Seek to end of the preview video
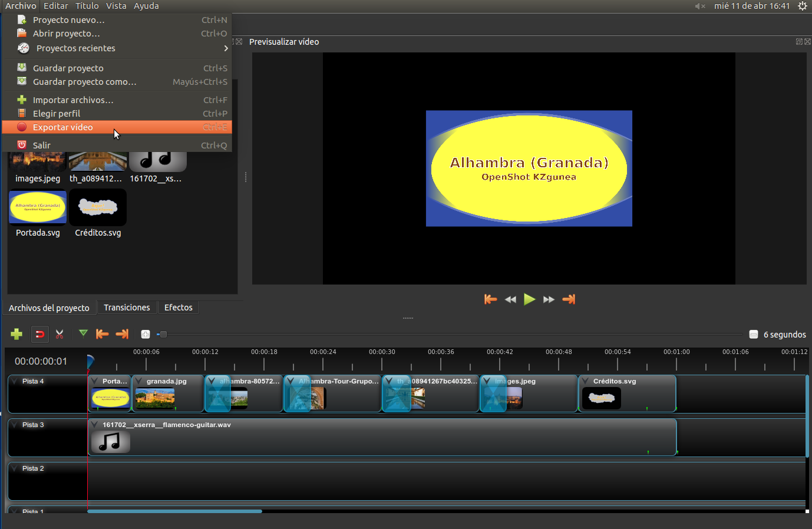This screenshot has width=812, height=529. coord(569,299)
